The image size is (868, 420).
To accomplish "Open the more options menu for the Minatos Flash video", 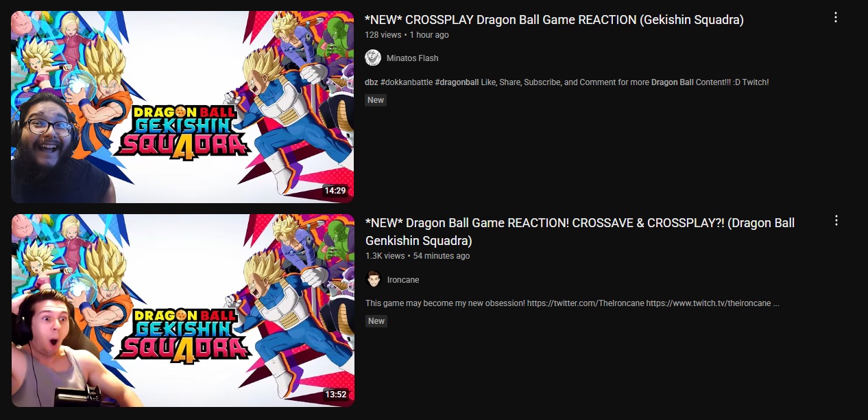I will (x=835, y=18).
